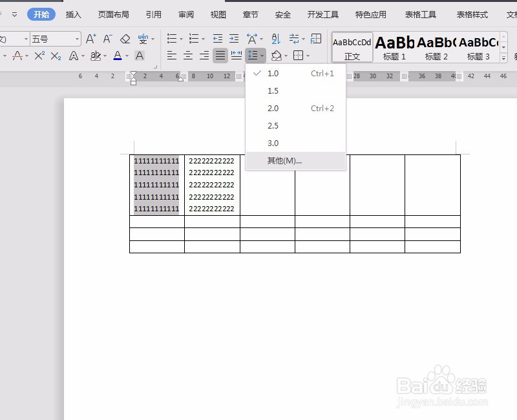Viewport: 517px width, 420px height.
Task: Expand the numbered list dropdown arrow
Action: [x=203, y=39]
